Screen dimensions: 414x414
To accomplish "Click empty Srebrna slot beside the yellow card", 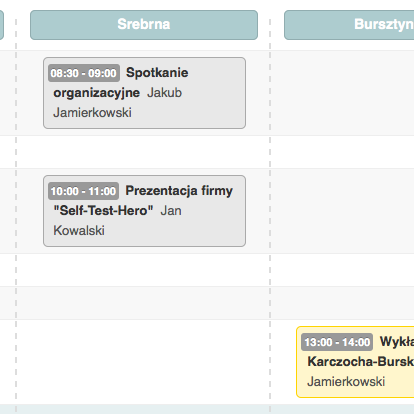I will (143, 362).
